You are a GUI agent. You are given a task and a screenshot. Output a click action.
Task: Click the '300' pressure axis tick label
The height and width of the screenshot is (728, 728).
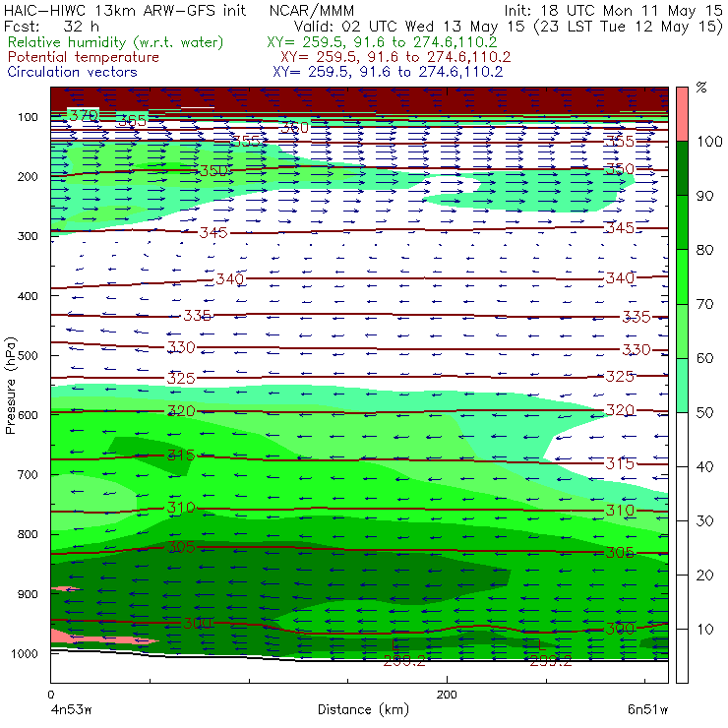click(28, 236)
